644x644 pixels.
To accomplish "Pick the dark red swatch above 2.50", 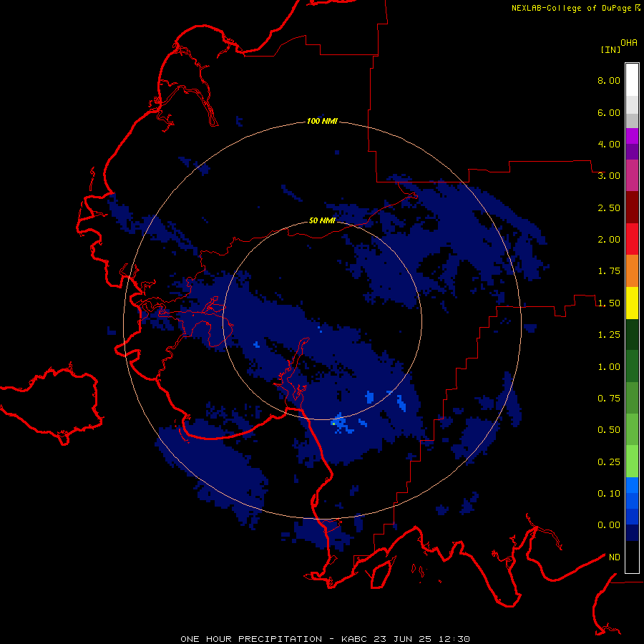I will tap(632, 208).
